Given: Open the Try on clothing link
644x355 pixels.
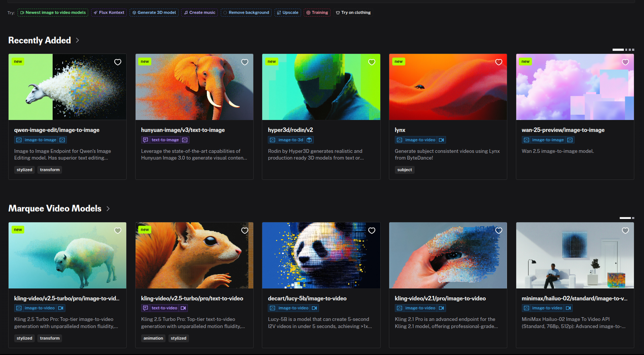Looking at the screenshot, I should (353, 12).
